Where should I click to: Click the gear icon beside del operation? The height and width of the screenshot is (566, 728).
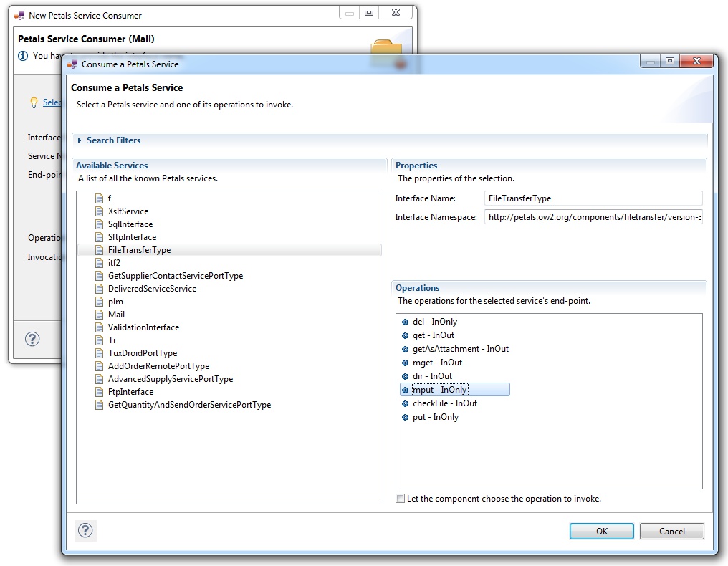point(405,322)
